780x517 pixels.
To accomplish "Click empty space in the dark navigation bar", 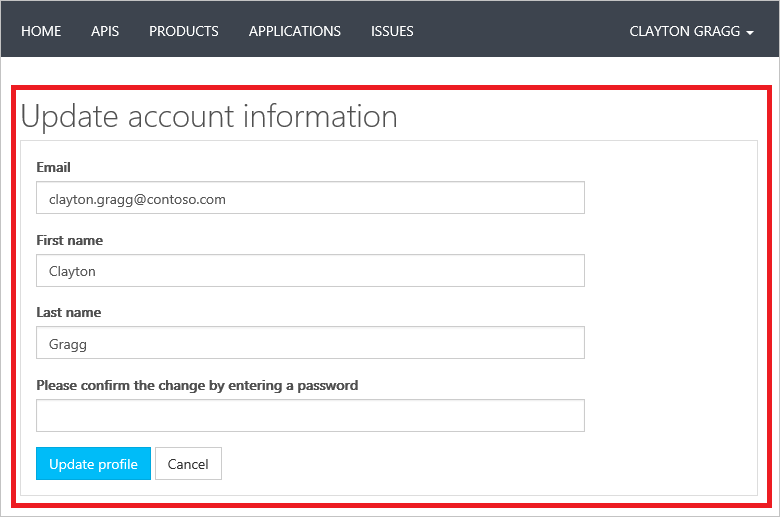I will (520, 31).
